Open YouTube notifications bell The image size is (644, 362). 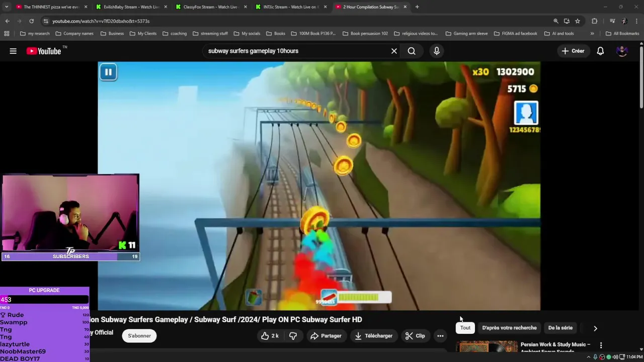(x=600, y=51)
